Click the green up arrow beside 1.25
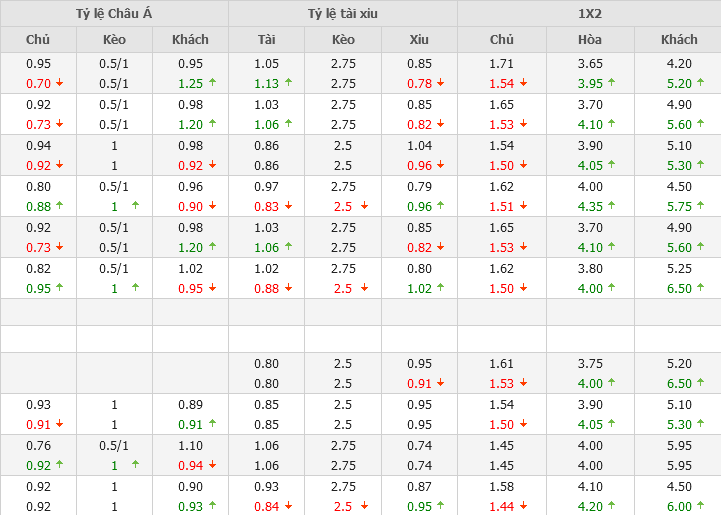This screenshot has width=721, height=515. point(212,84)
